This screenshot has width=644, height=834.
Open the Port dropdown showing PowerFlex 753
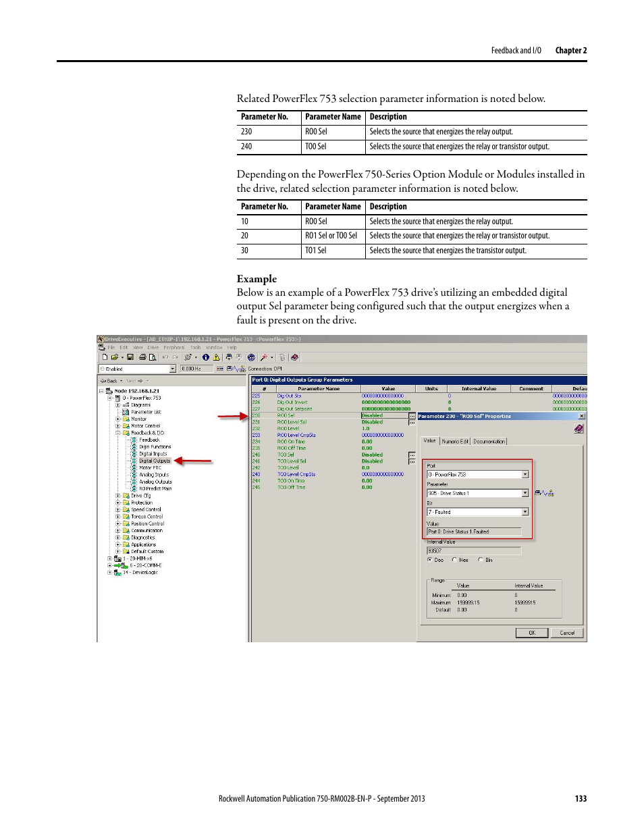pyautogui.click(x=525, y=475)
